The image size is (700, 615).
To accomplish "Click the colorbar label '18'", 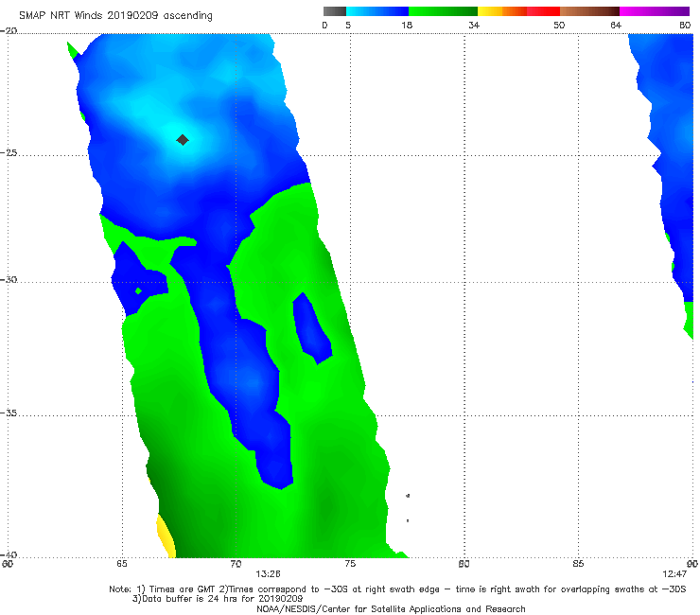I will tap(407, 26).
